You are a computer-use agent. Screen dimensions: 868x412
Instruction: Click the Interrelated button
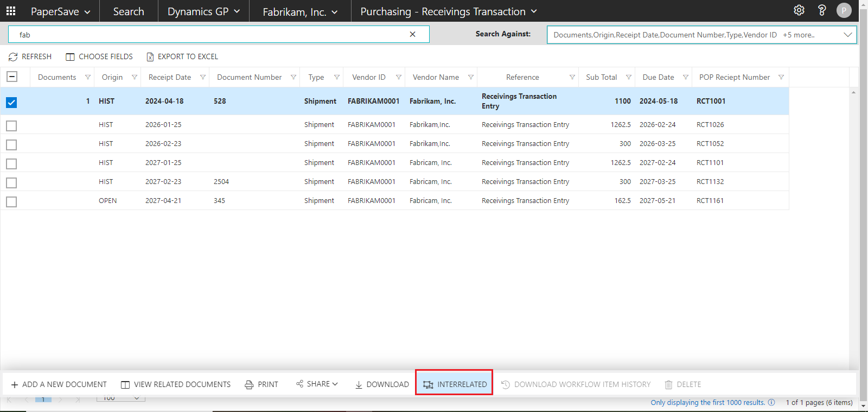[455, 384]
